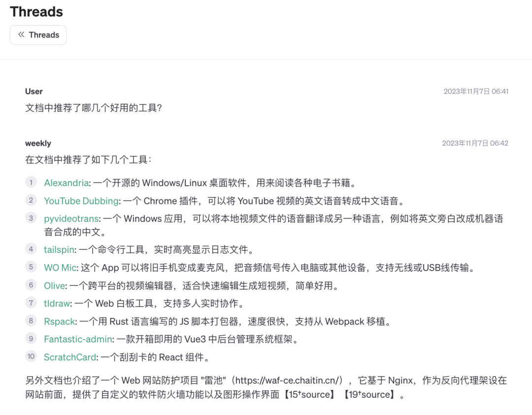Click the weekly assistant name label
The height and width of the screenshot is (415, 532).
[38, 143]
